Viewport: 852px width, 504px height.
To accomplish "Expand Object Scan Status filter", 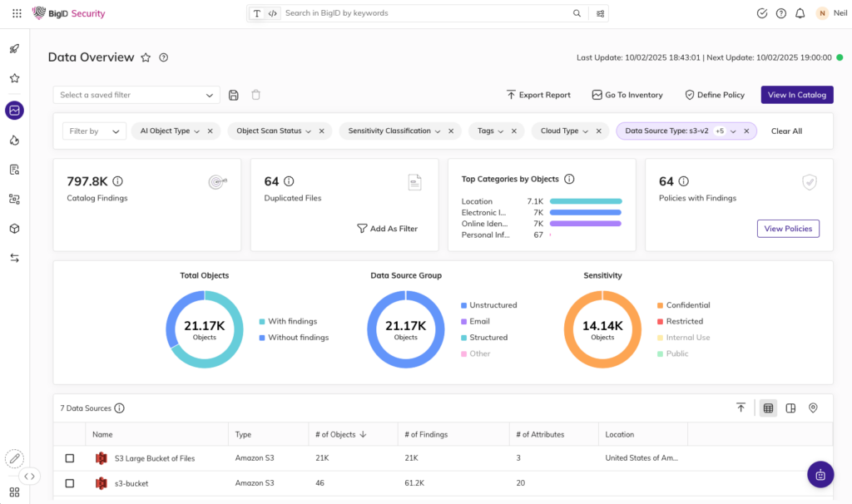I will pyautogui.click(x=308, y=131).
